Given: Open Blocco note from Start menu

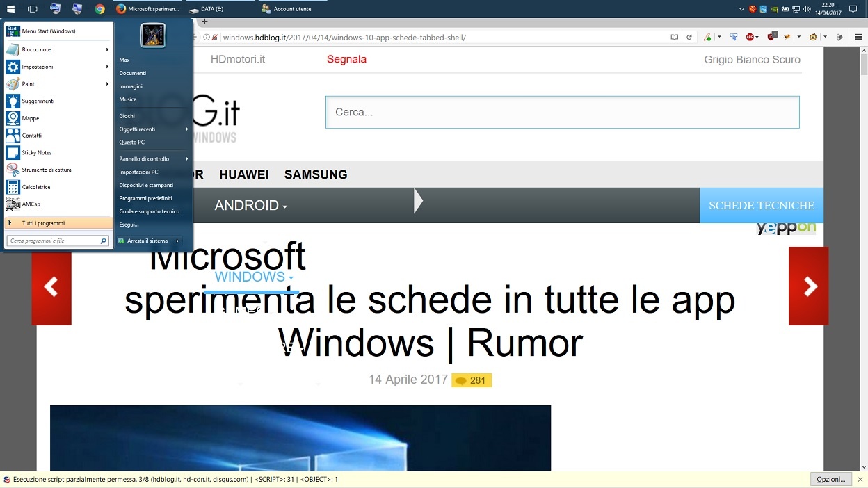Looking at the screenshot, I should [58, 49].
